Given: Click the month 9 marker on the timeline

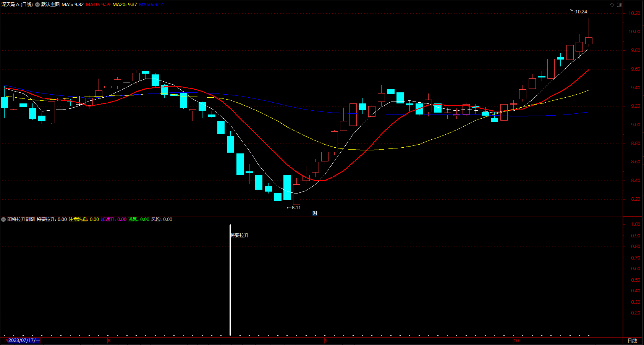Looking at the screenshot, I should pyautogui.click(x=326, y=341).
